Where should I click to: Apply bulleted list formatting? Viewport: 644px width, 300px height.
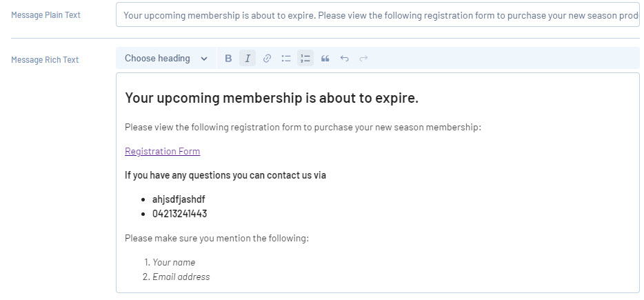click(x=286, y=59)
